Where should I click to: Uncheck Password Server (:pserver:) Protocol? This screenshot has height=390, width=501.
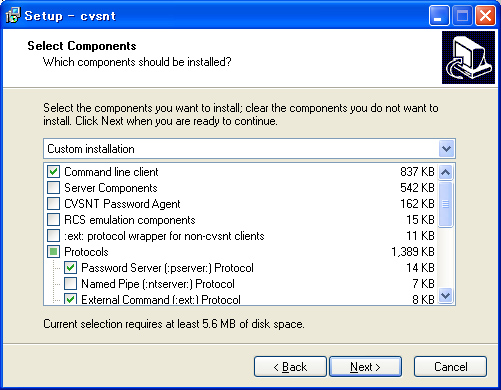tap(70, 268)
